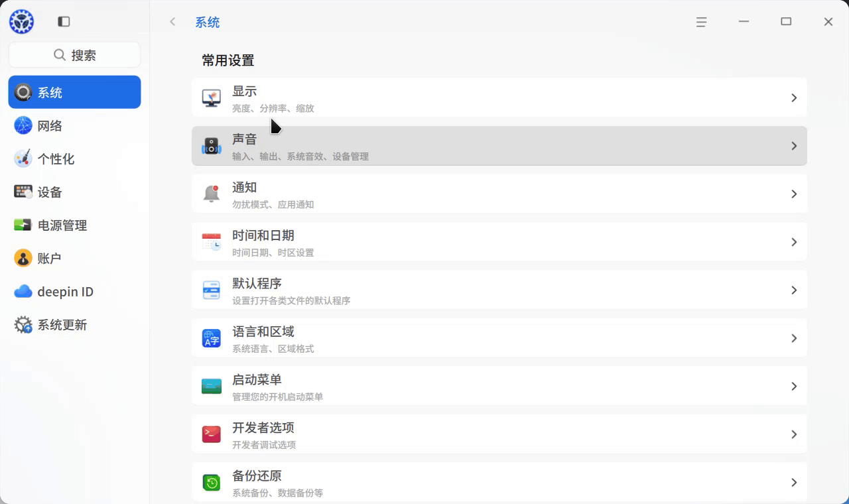Select 电源管理 label in sidebar
The width and height of the screenshot is (849, 504).
point(62,225)
